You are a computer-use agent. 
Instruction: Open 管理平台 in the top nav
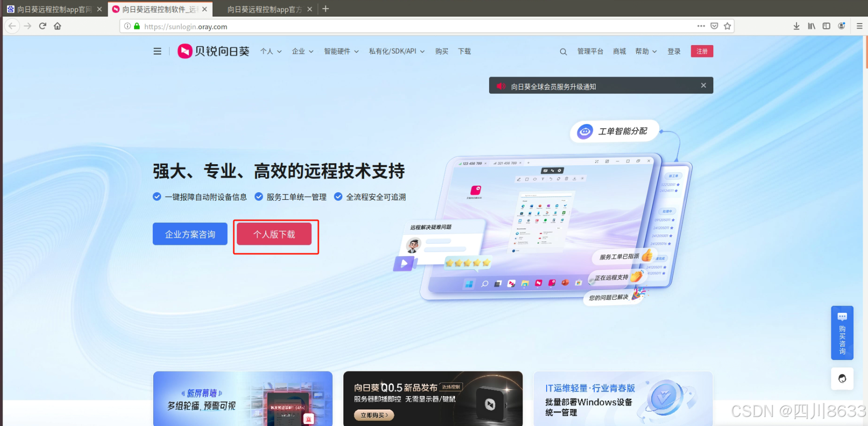[590, 51]
